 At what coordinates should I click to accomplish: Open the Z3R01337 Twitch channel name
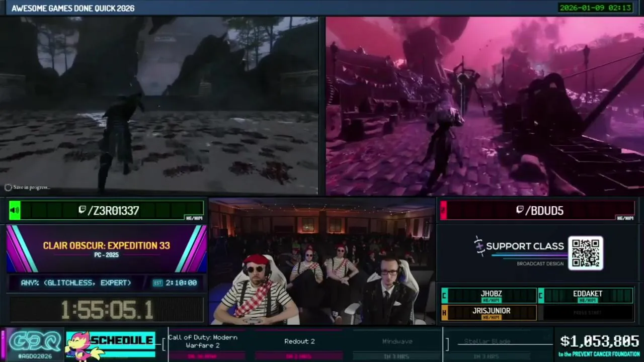coord(113,211)
